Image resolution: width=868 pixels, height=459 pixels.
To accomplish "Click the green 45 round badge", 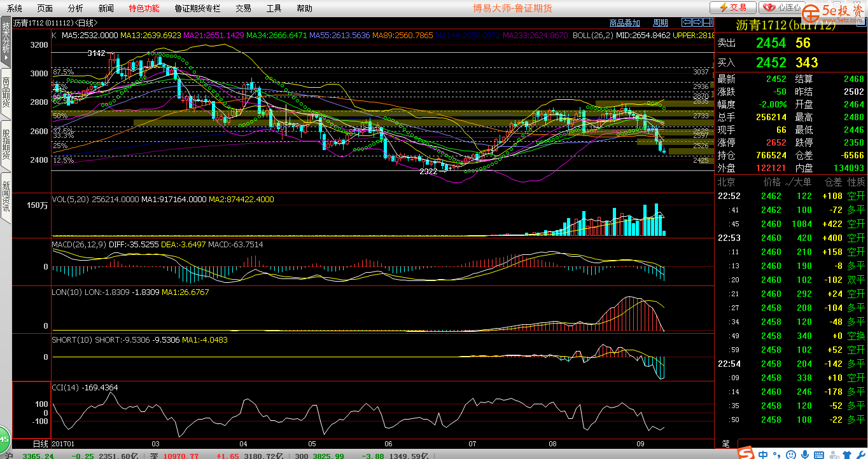I will (x=4, y=439).
